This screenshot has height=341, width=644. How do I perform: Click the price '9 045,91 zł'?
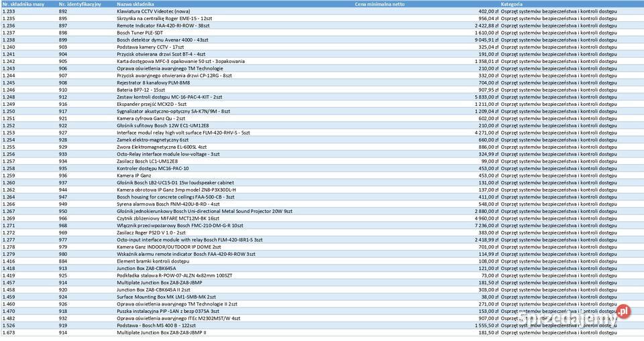click(487, 40)
